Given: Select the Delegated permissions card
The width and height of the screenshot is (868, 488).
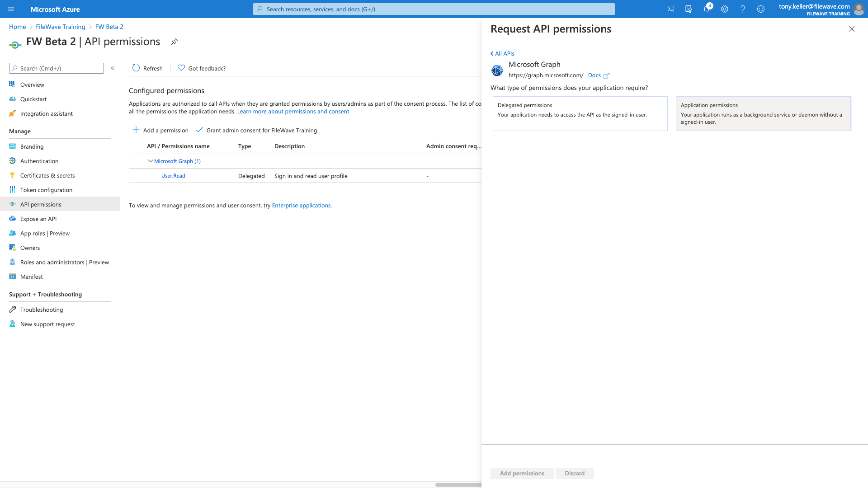Looking at the screenshot, I should (580, 113).
